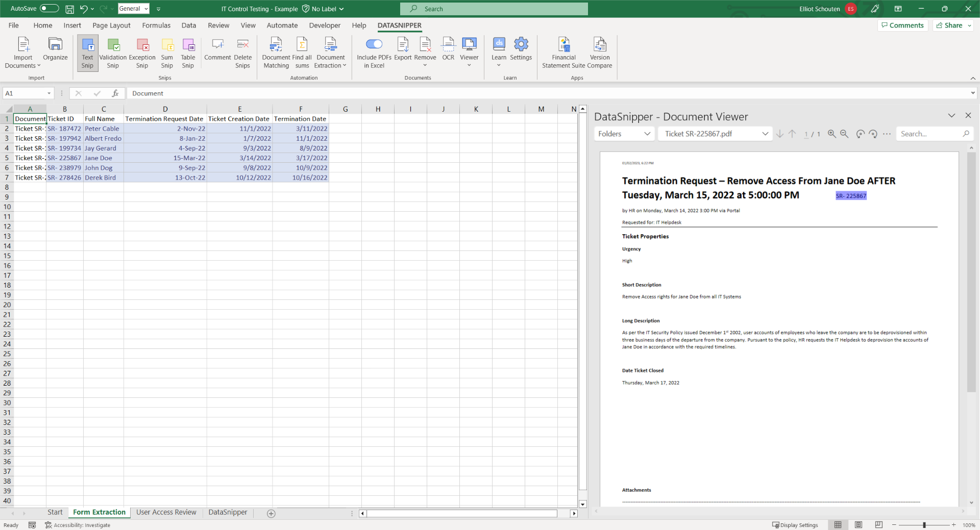Select the Sum Snip tool
Screen dimensions: 980x530
(167, 53)
